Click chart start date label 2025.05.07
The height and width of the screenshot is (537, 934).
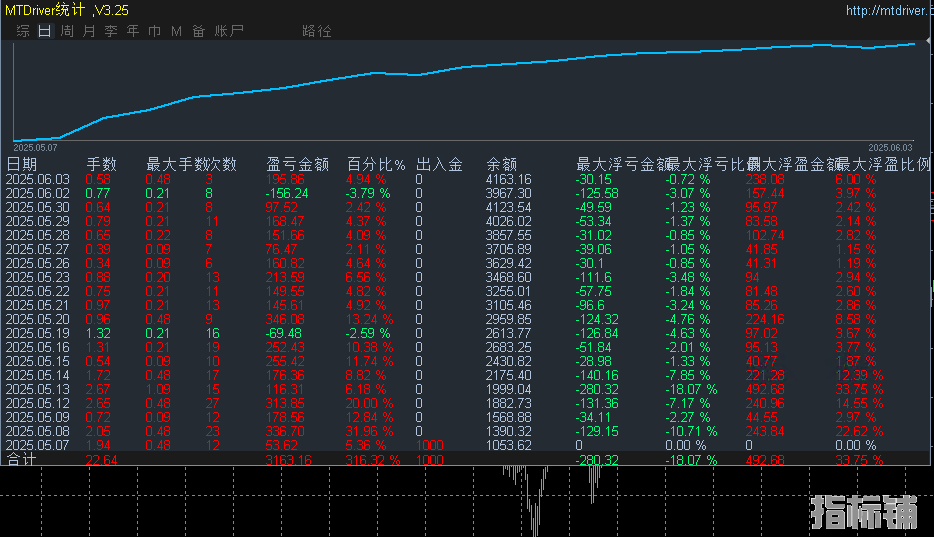pyautogui.click(x=35, y=148)
